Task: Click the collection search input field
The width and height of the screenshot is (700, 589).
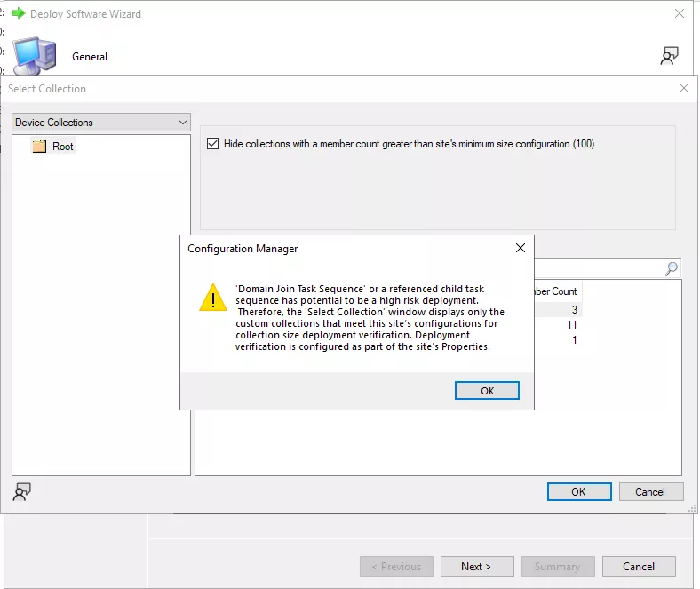Action: [598, 269]
